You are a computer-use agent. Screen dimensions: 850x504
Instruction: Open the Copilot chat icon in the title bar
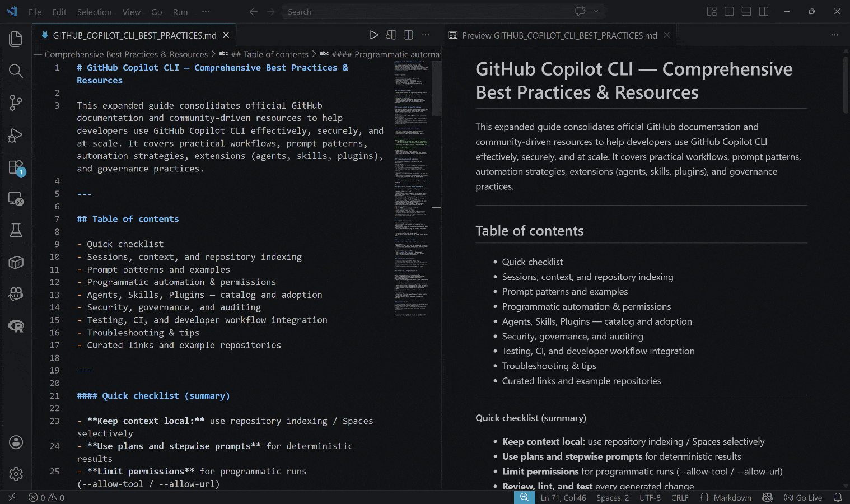click(580, 11)
